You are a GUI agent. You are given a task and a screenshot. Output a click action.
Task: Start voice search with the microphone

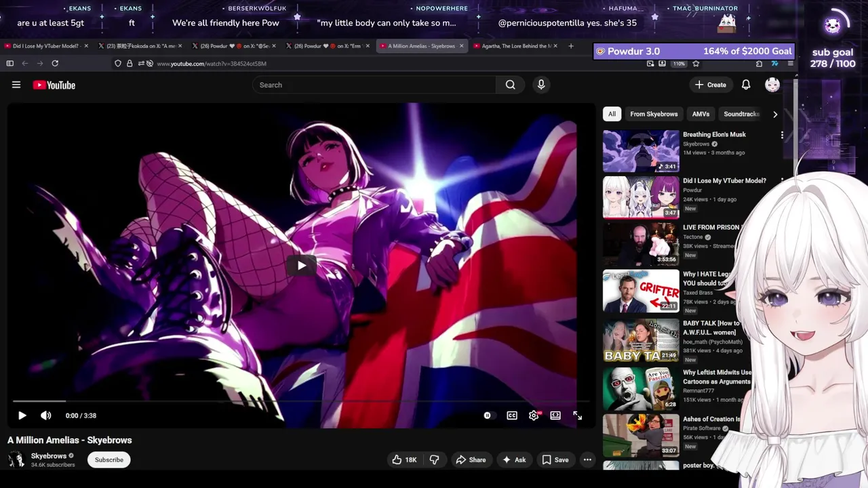pos(541,85)
